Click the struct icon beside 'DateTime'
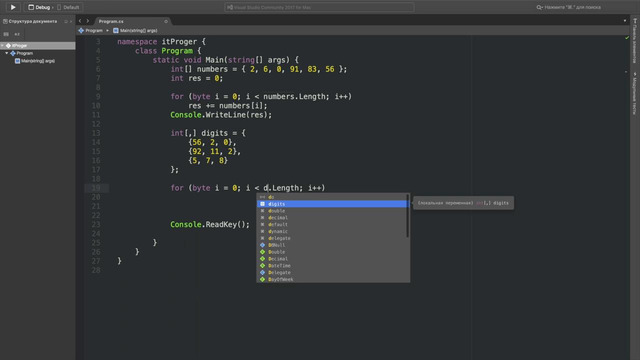Viewport: 640px width, 360px height. pyautogui.click(x=262, y=266)
